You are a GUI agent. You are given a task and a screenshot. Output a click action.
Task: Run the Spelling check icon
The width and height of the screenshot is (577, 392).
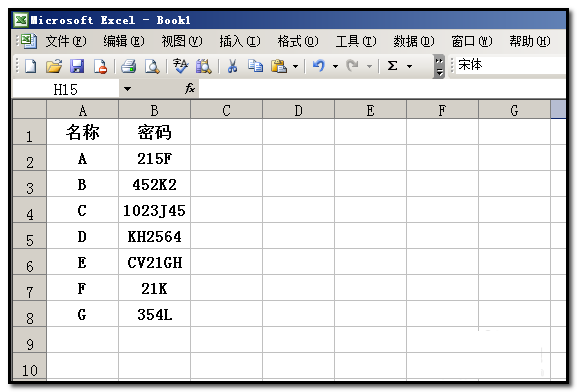coord(180,66)
